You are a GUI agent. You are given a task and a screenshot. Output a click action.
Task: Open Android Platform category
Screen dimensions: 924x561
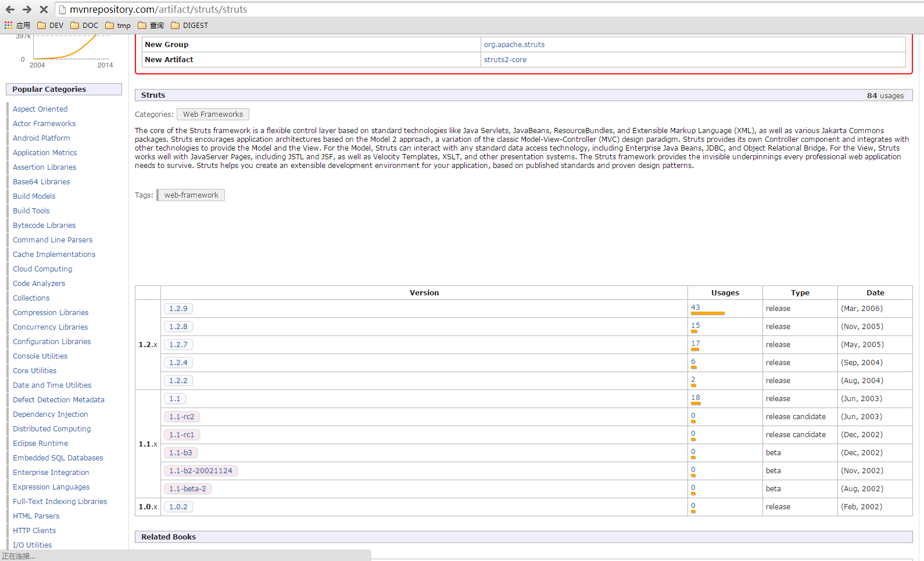pyautogui.click(x=41, y=138)
